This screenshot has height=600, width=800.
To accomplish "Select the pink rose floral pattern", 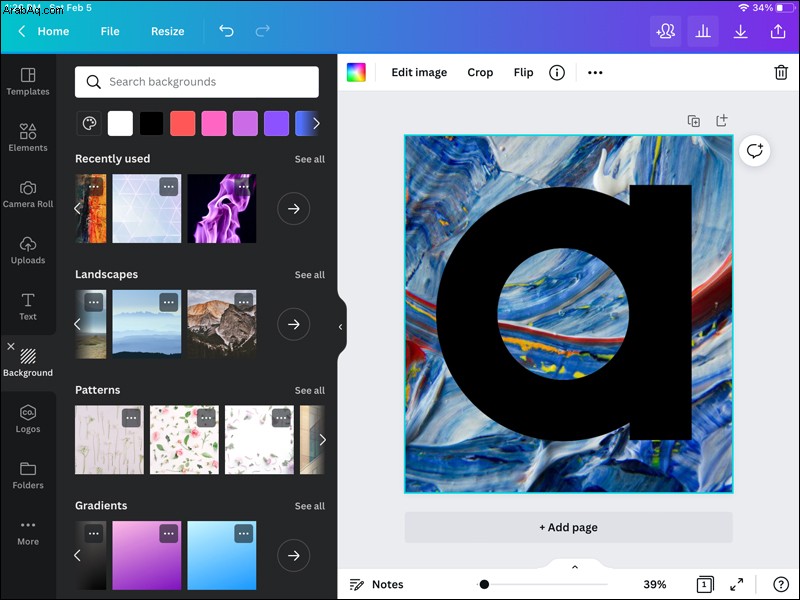I will pos(185,440).
